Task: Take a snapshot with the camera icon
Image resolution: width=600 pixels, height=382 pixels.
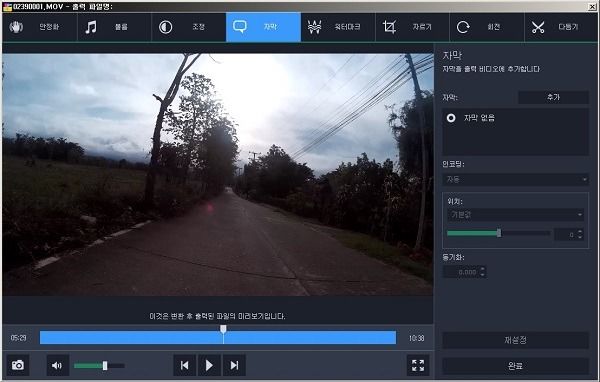Action: (18, 365)
